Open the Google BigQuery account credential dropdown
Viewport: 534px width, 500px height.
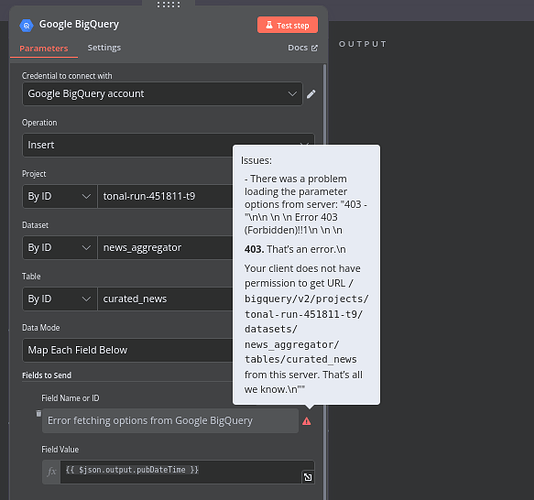click(162, 94)
